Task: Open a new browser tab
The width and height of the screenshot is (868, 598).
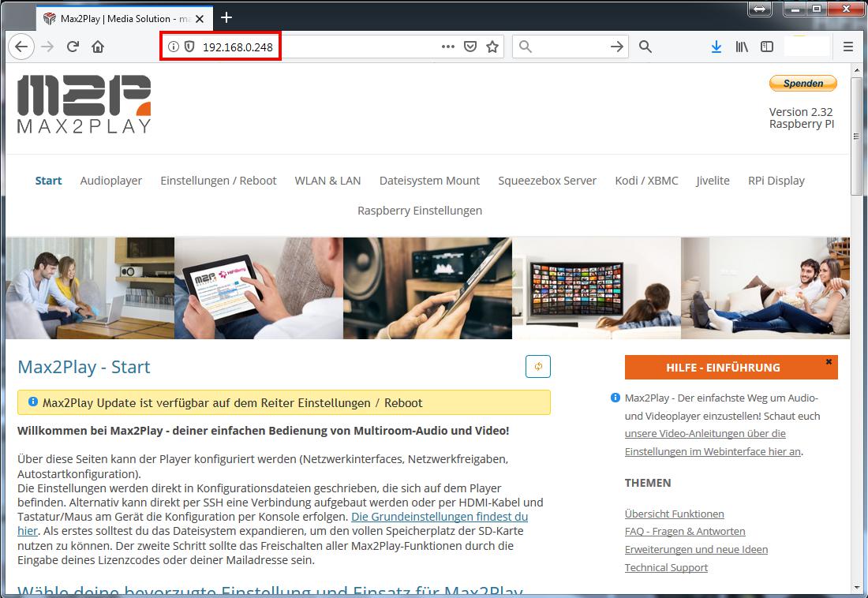Action: [226, 17]
